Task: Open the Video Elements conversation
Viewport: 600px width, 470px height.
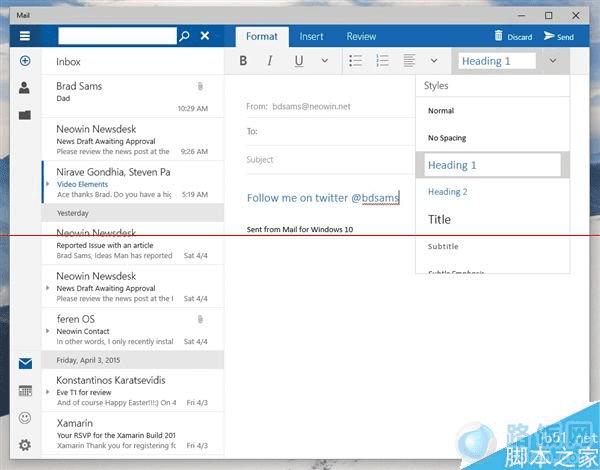Action: tap(132, 183)
